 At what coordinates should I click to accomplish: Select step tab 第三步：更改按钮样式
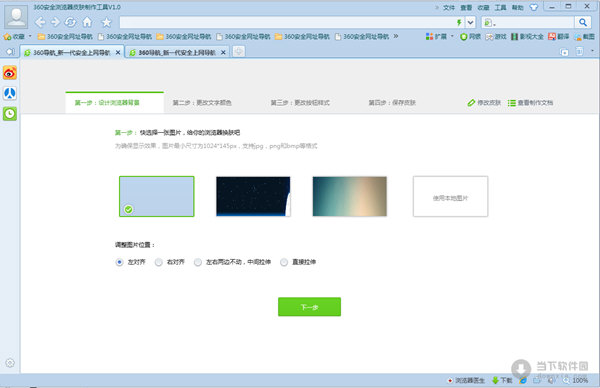click(300, 103)
